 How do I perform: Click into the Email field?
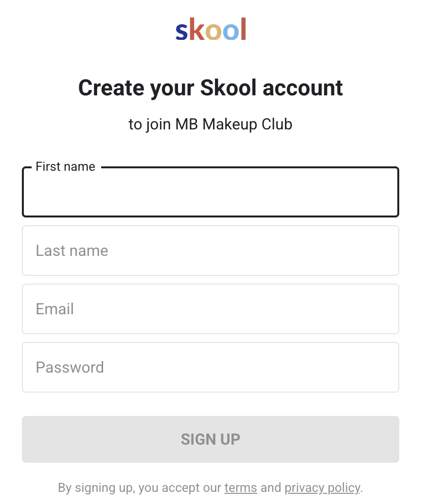pos(211,309)
